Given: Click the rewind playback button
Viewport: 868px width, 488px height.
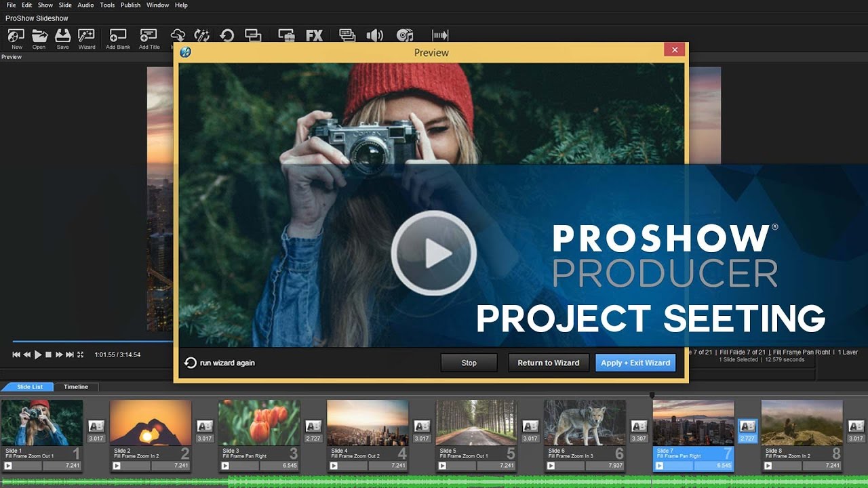Looking at the screenshot, I should pyautogui.click(x=27, y=354).
